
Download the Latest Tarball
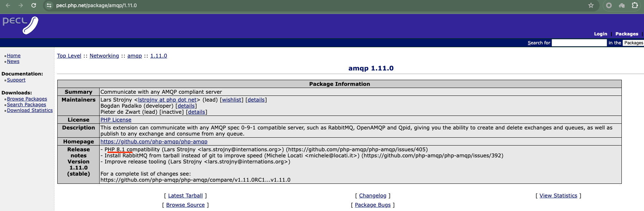tap(185, 196)
